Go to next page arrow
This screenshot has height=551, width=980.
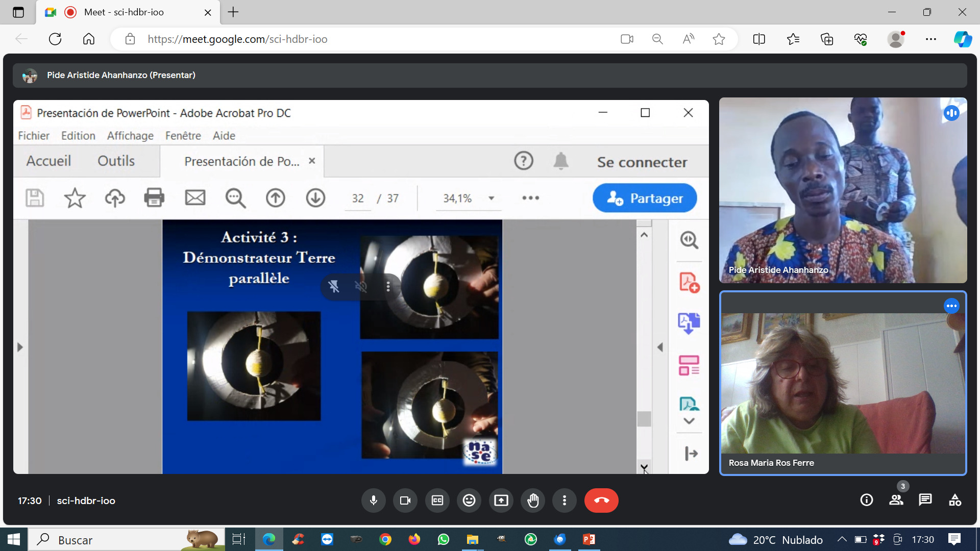(315, 198)
